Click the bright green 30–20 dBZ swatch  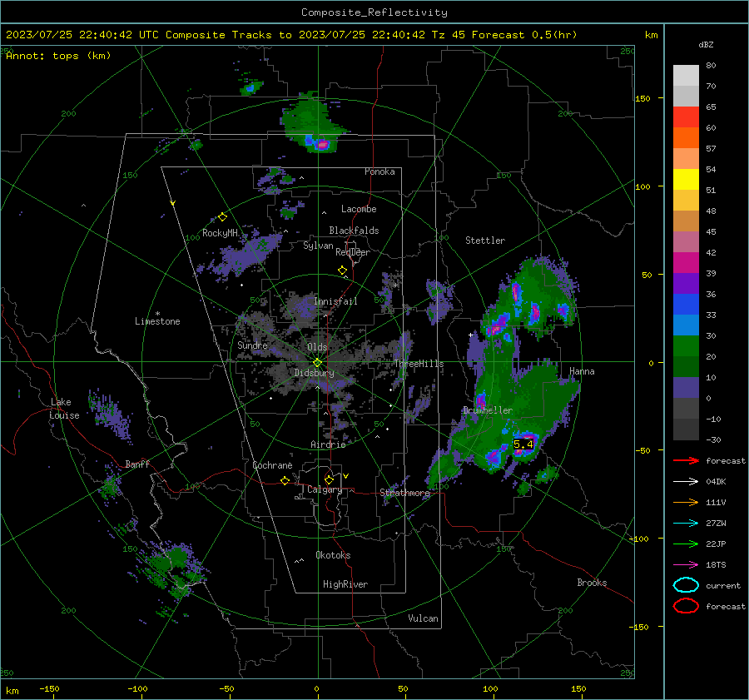coord(686,346)
